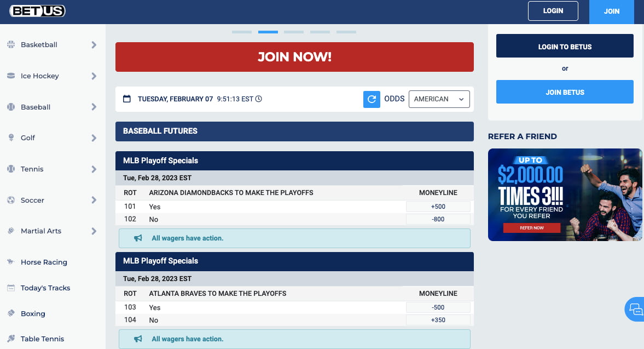Screen dimensions: 644x349
Task: Click the Horse Racing icon
Action: click(11, 261)
